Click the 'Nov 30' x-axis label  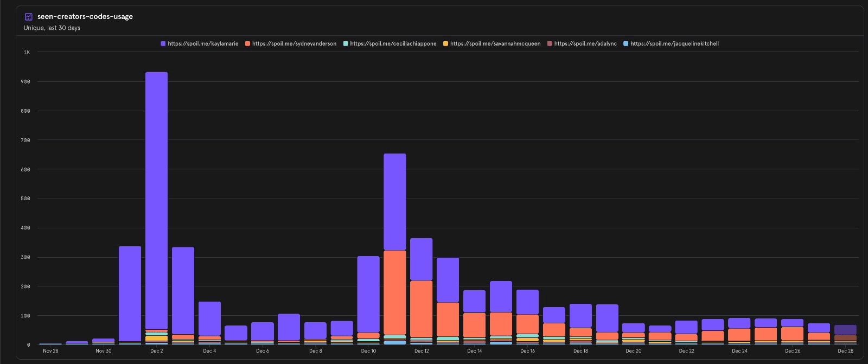pos(104,351)
